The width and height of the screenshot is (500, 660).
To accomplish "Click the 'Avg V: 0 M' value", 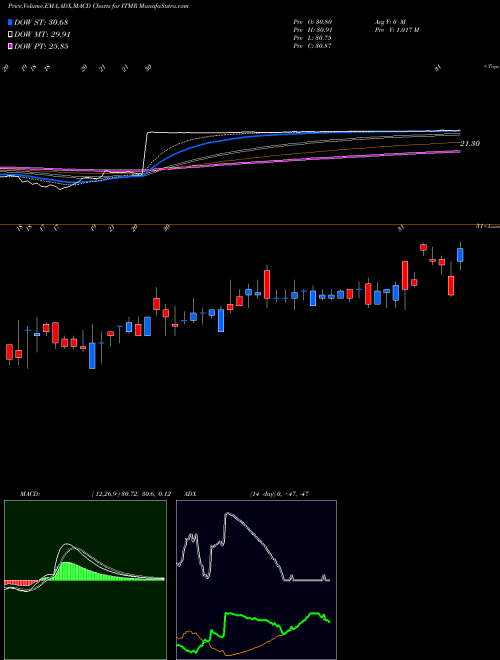I will coord(389,22).
